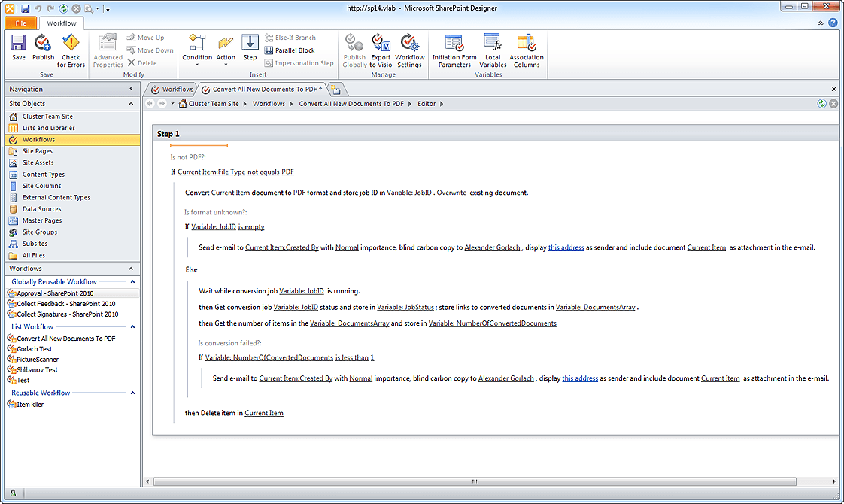Viewport: 844px width, 504px height.
Task: Open All Files
Action: pyautogui.click(x=72, y=255)
